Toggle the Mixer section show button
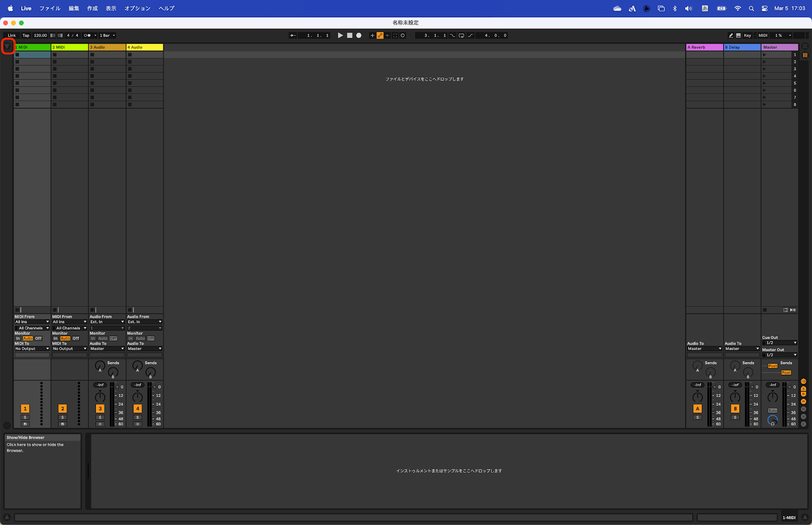This screenshot has height=525, width=812. (803, 402)
